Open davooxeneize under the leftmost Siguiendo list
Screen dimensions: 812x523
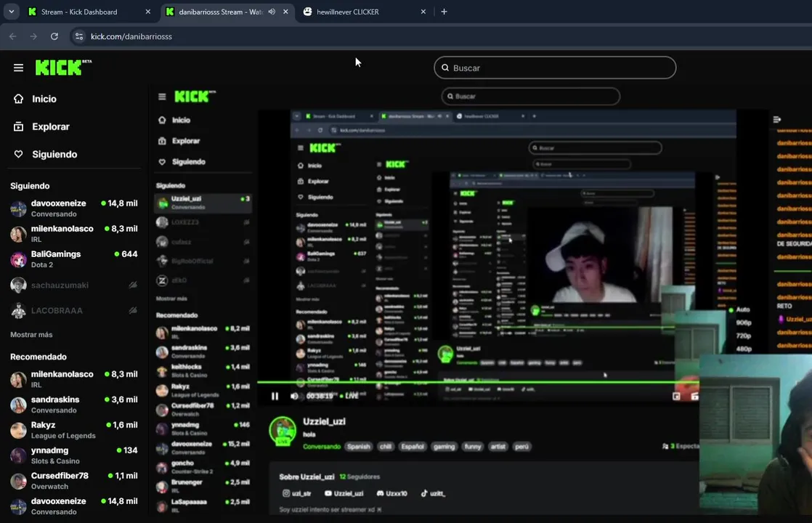73,208
